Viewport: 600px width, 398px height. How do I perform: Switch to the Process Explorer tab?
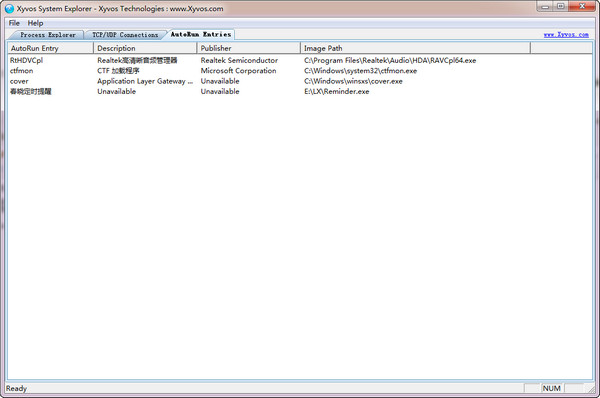48,35
